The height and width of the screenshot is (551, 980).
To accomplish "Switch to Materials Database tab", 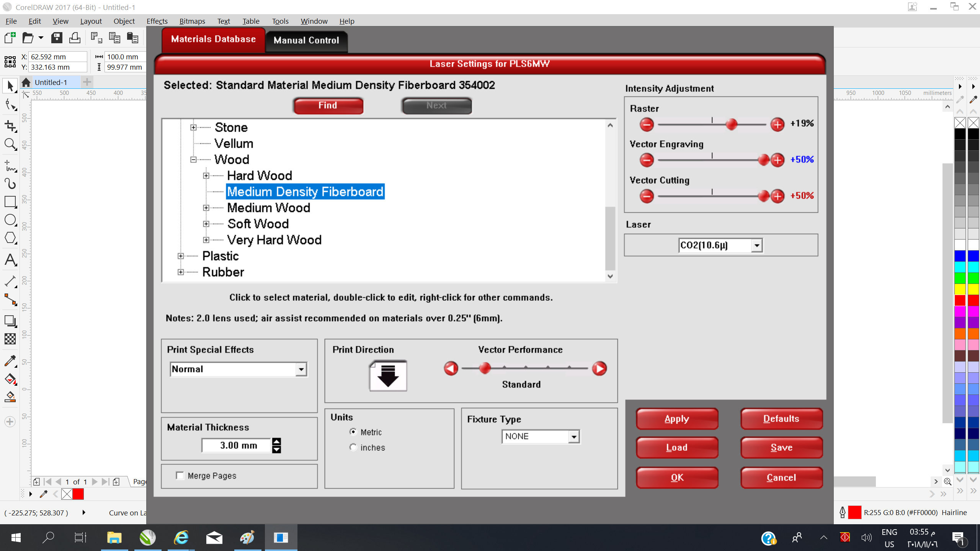I will pos(213,39).
